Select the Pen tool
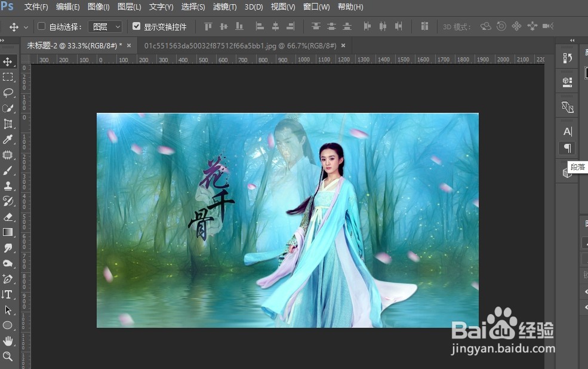The image size is (588, 369). pos(8,279)
